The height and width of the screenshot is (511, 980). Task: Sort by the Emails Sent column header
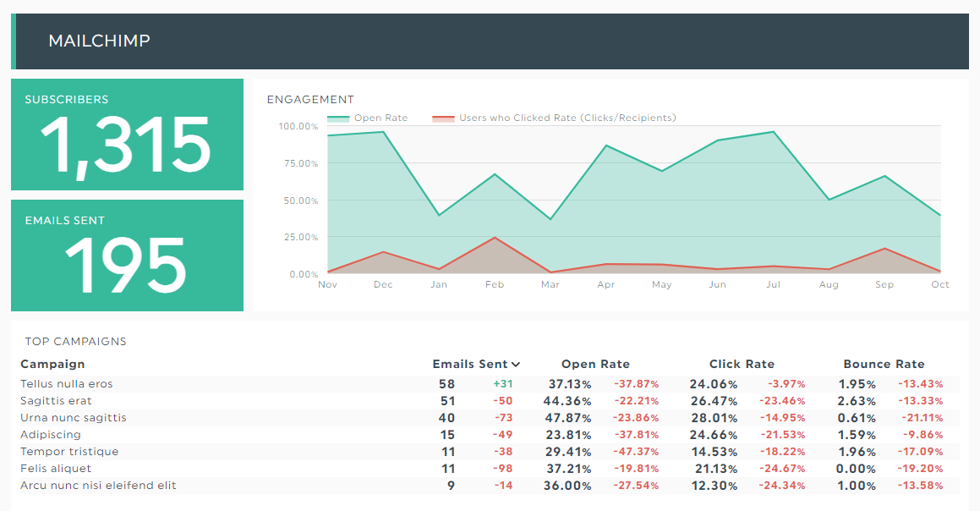[x=470, y=364]
